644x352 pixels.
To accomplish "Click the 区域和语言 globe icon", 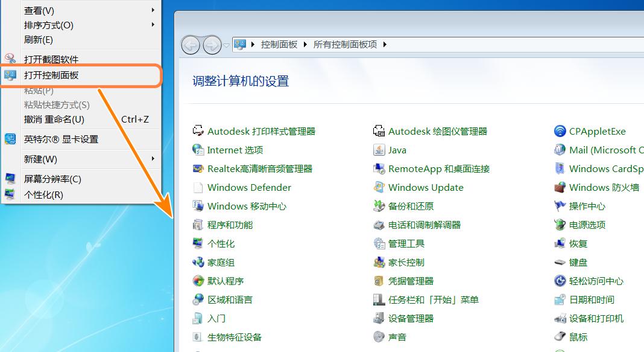I will tap(198, 300).
